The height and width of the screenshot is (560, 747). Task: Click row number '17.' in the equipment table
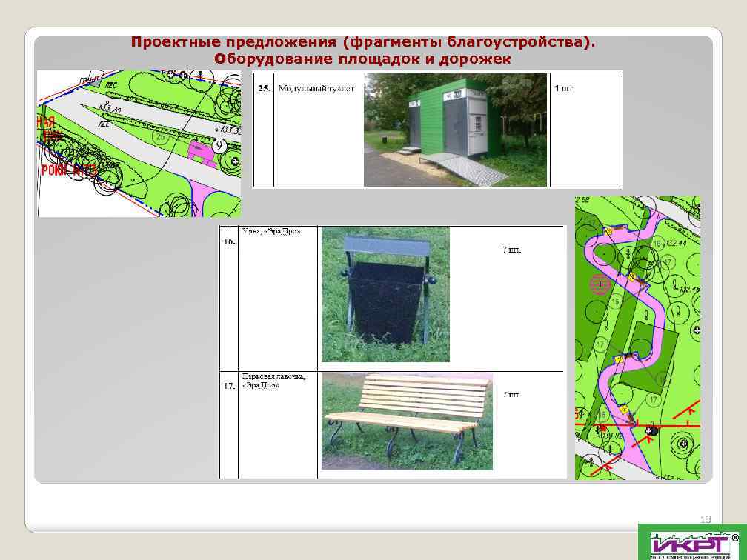pos(229,386)
